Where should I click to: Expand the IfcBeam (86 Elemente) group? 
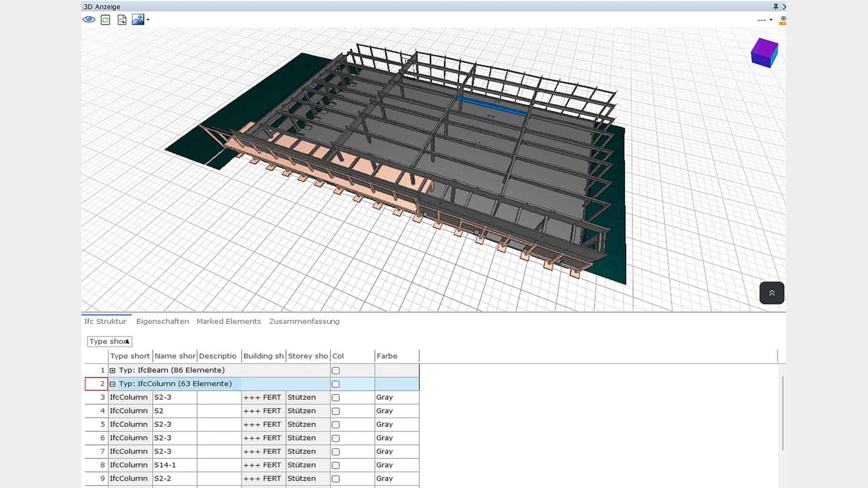coord(112,370)
